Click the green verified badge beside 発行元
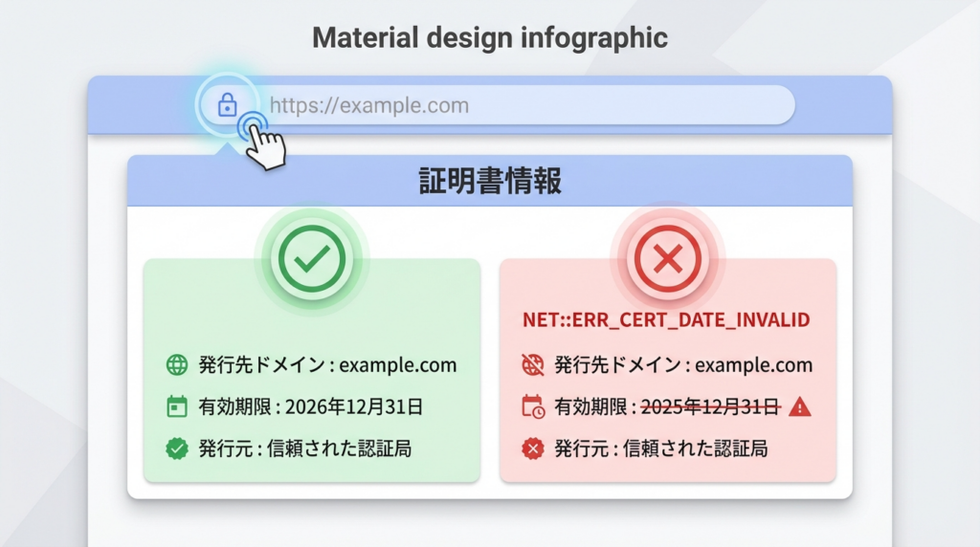The width and height of the screenshot is (980, 547). click(x=177, y=449)
